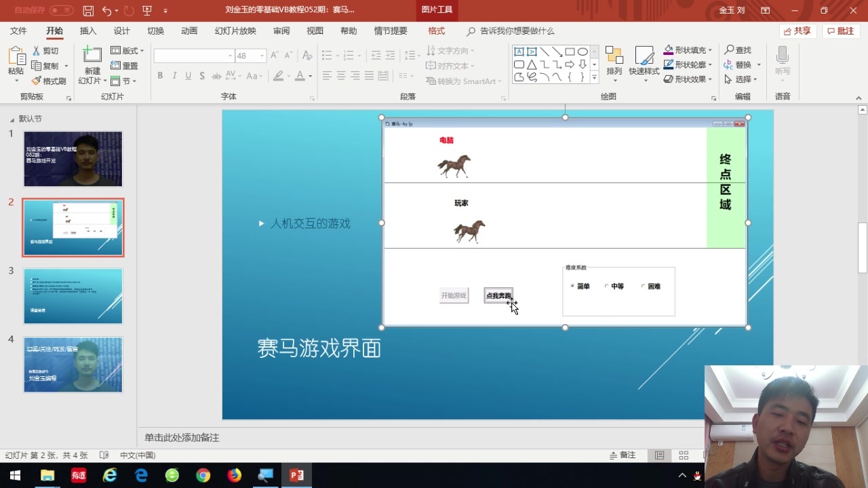Image resolution: width=868 pixels, height=488 pixels.
Task: Align text to center
Action: coord(341,76)
